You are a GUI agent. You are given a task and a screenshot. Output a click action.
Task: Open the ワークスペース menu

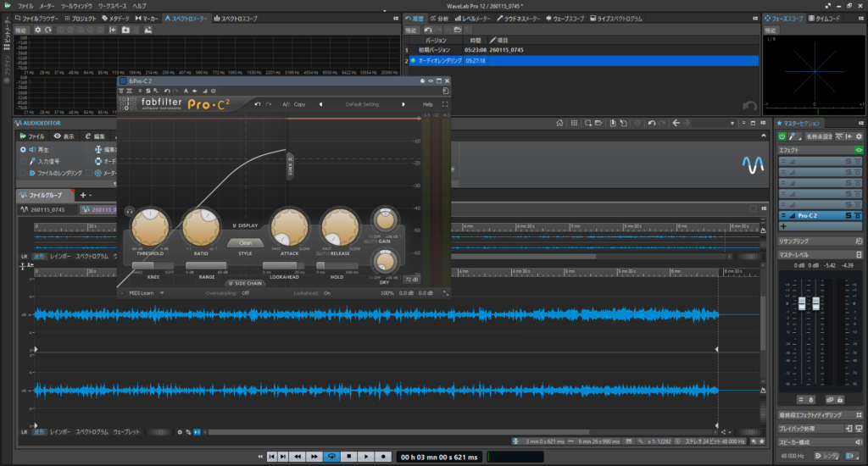(113, 5)
